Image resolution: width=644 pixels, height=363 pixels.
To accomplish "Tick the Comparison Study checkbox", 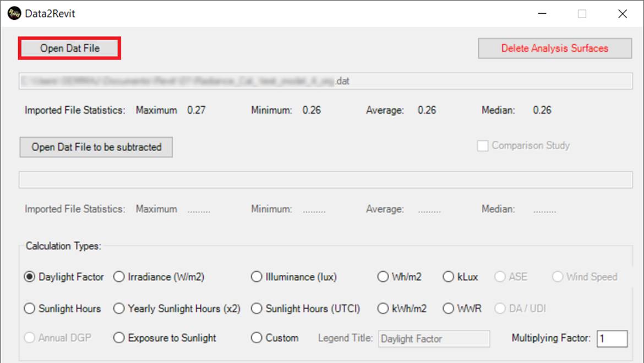I will click(483, 146).
